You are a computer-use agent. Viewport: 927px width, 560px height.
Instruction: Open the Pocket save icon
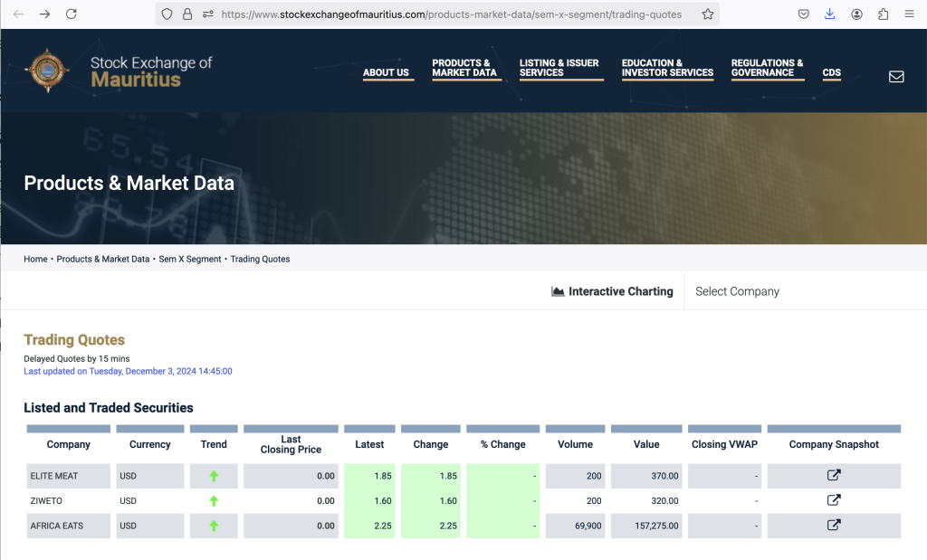click(804, 14)
